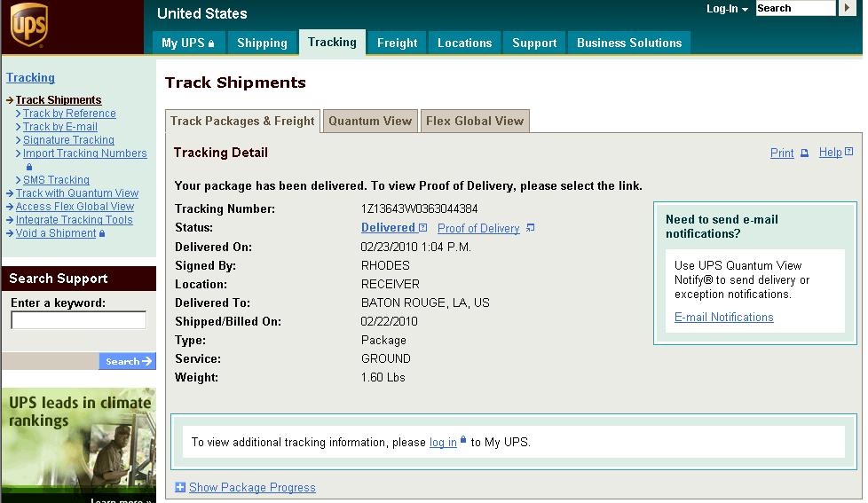The height and width of the screenshot is (503, 868).
Task: Open the Log-In dropdown menu
Action: pos(727,9)
